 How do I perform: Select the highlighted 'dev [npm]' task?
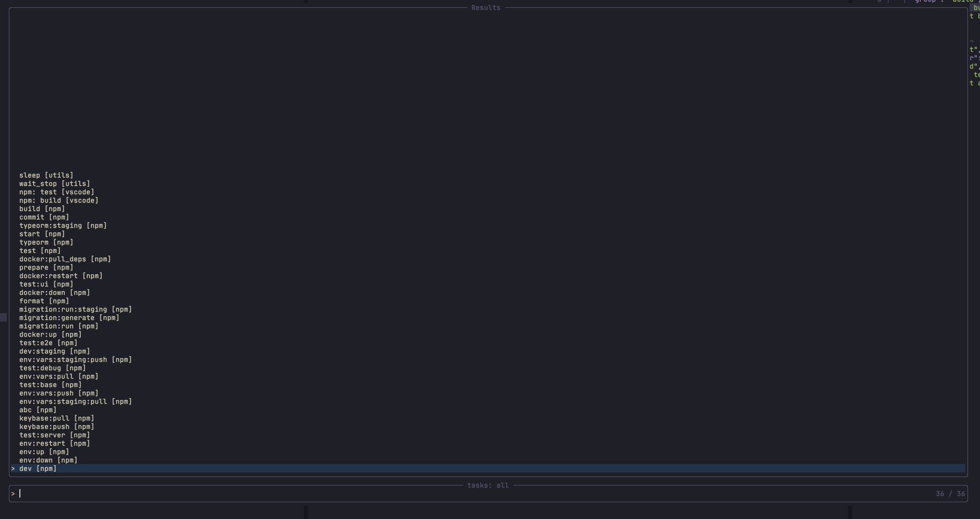point(488,469)
